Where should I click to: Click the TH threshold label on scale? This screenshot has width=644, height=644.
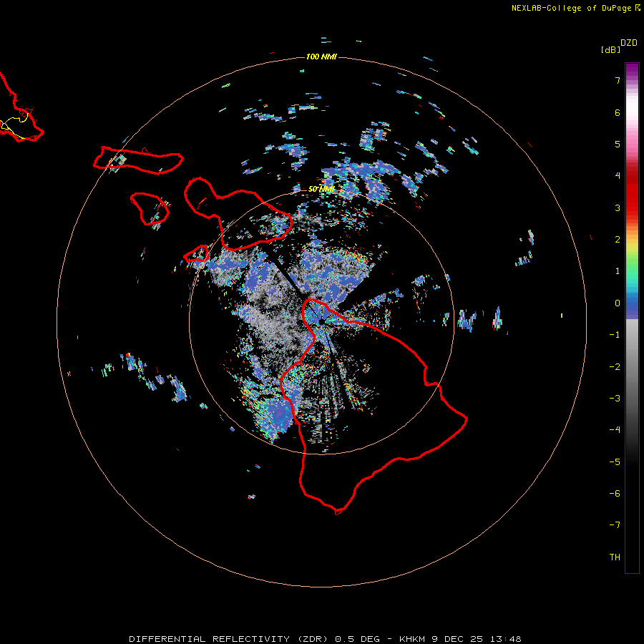[615, 557]
